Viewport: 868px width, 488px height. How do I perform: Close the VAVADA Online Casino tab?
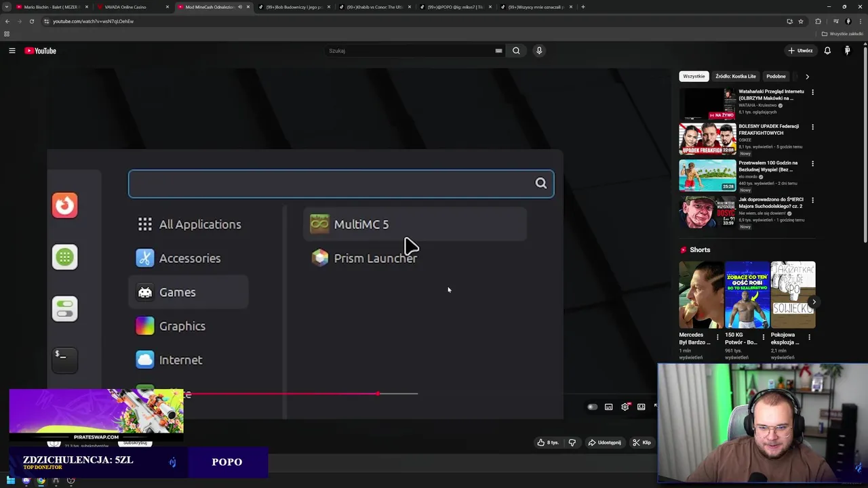tap(167, 7)
